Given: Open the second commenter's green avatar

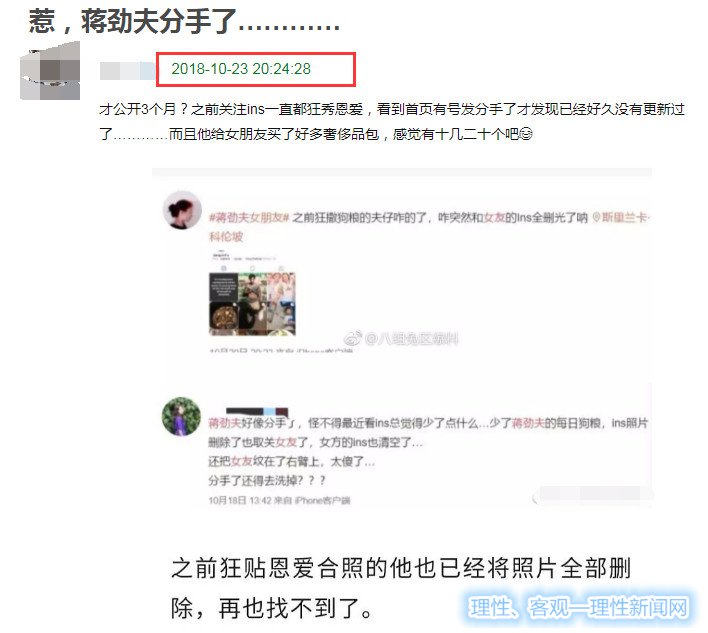Looking at the screenshot, I should click(182, 416).
